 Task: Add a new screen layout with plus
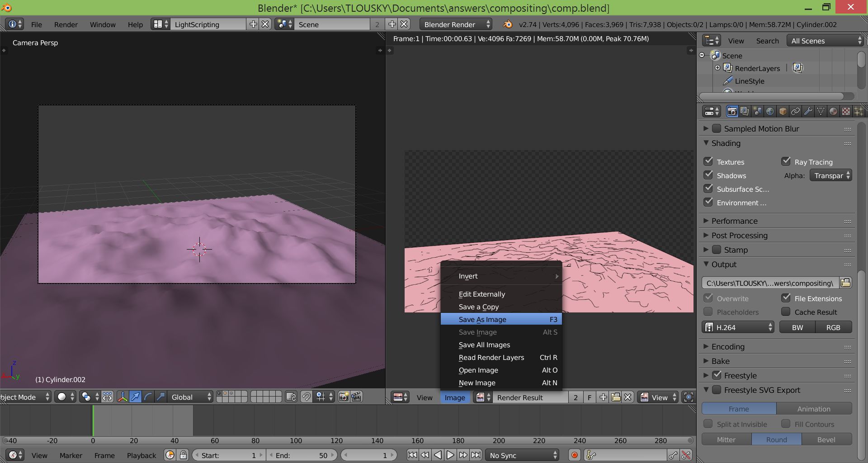[x=253, y=24]
